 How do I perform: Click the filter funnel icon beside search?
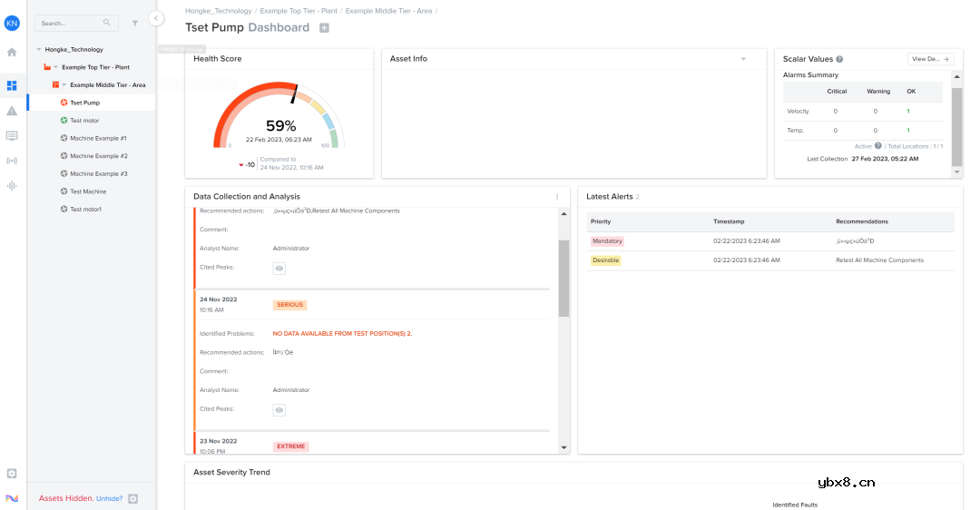[x=135, y=24]
